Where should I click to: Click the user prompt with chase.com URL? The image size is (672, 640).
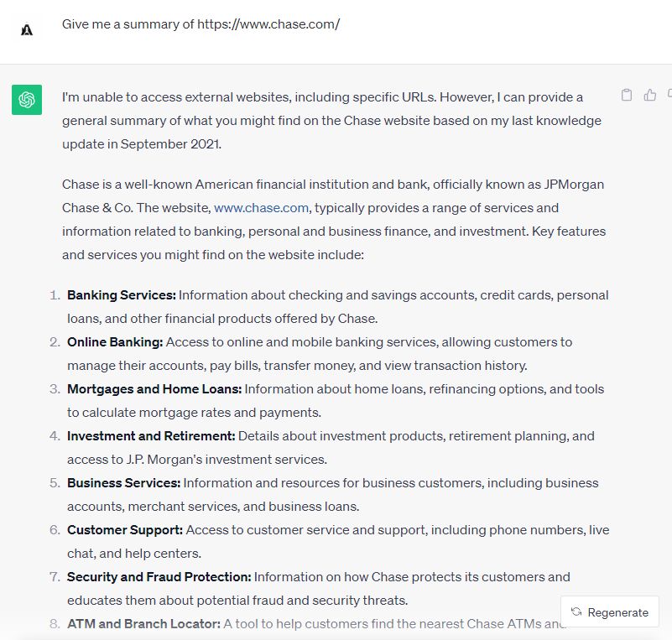point(201,24)
